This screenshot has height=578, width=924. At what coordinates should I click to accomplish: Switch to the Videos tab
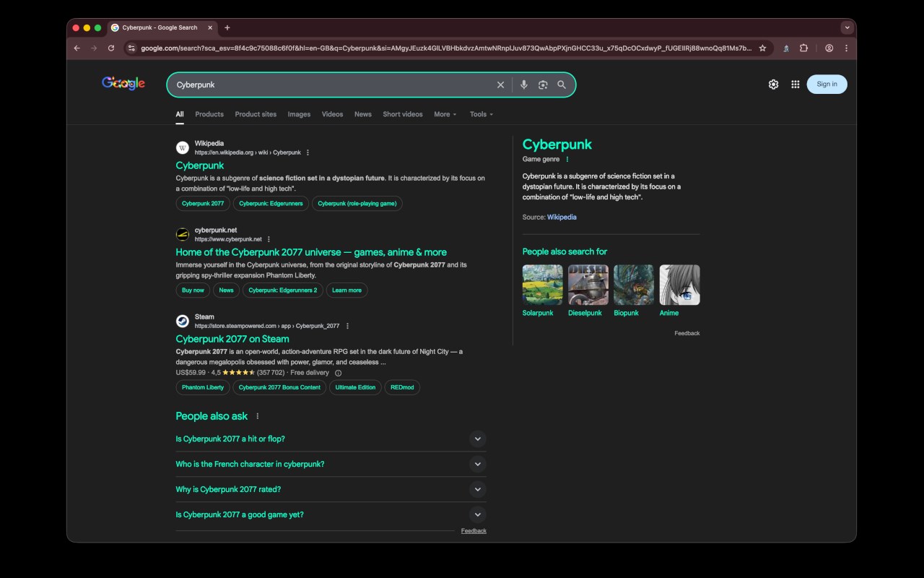pos(332,114)
